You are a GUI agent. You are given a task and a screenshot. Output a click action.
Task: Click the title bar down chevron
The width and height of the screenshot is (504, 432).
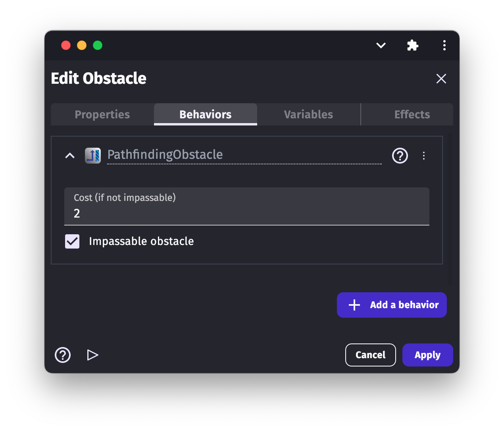coord(381,45)
